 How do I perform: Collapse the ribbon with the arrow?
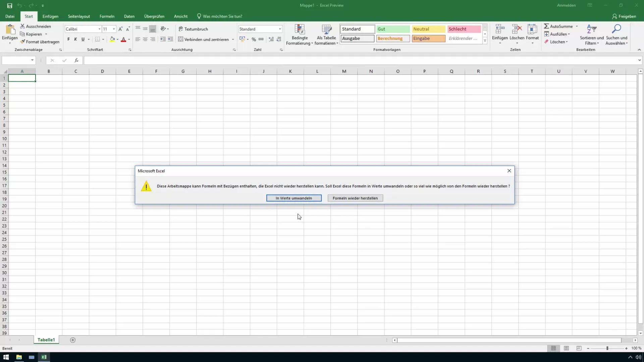pos(639,50)
